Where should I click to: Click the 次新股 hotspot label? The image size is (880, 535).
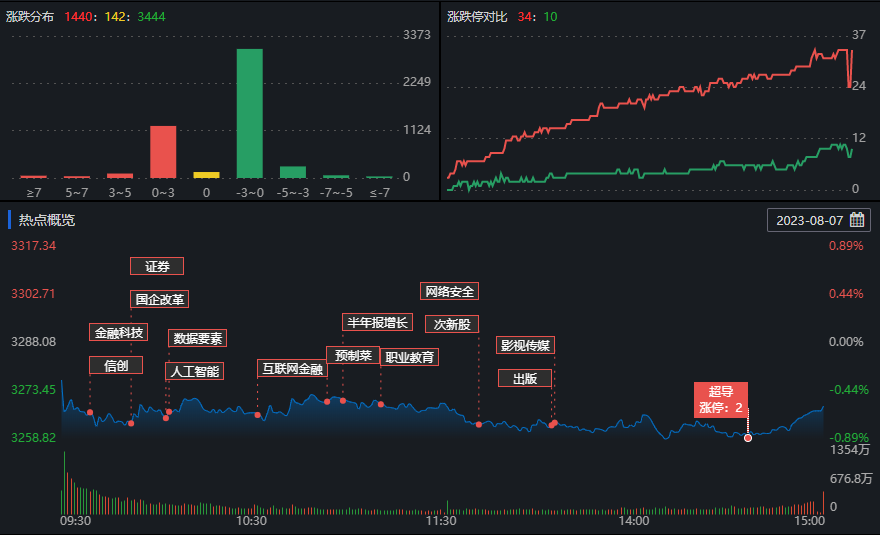tap(451, 324)
